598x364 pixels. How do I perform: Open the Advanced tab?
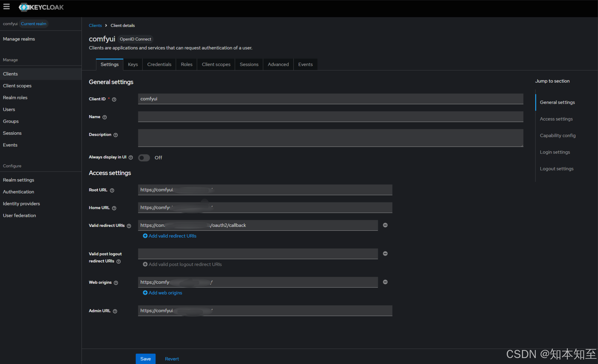[x=278, y=64]
